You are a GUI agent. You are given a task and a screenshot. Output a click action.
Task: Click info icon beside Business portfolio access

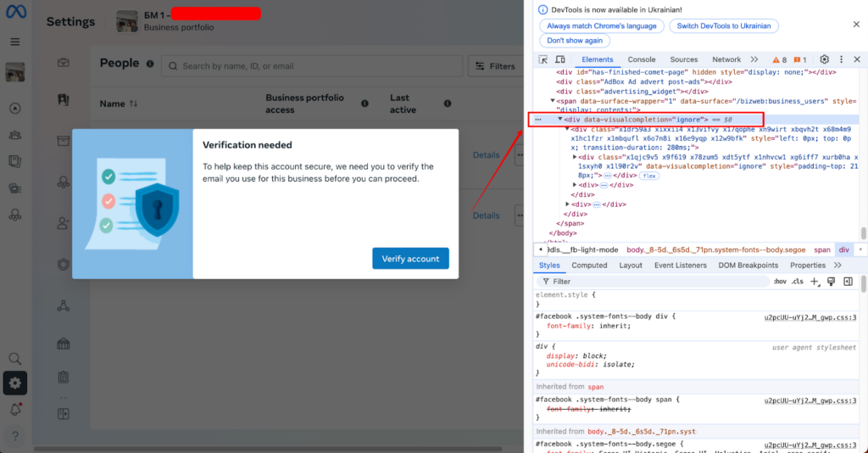(x=364, y=103)
